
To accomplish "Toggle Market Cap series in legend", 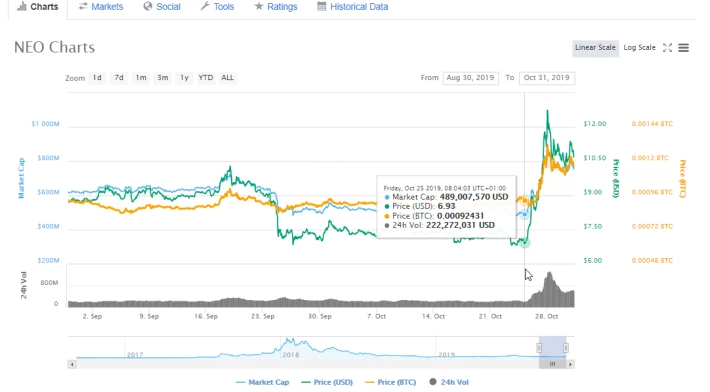I will pos(262,382).
